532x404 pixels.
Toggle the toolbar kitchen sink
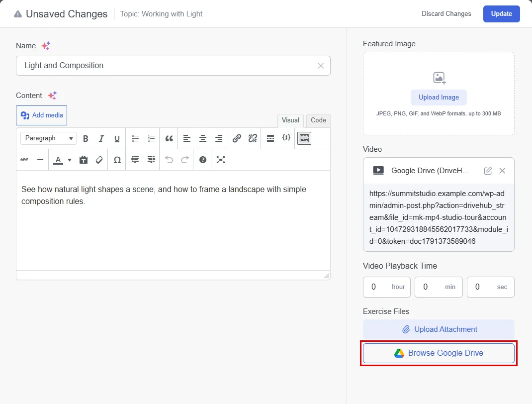pyautogui.click(x=304, y=138)
